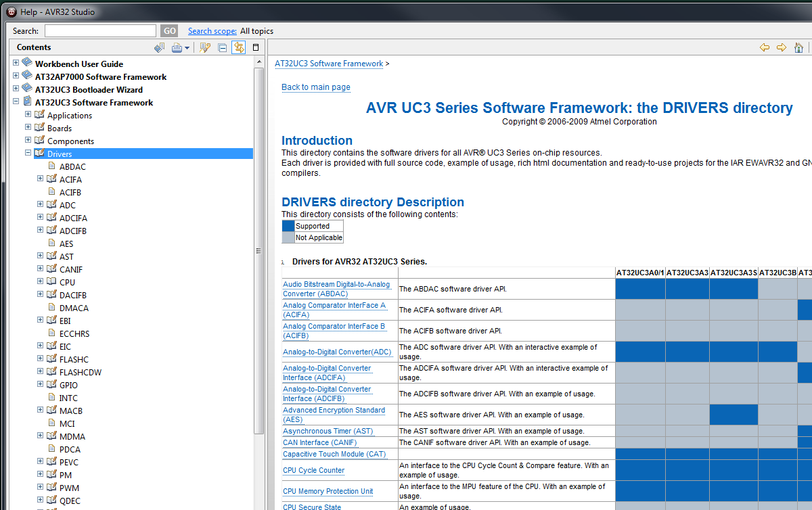Click the blue Supported legend swatch

click(x=288, y=226)
